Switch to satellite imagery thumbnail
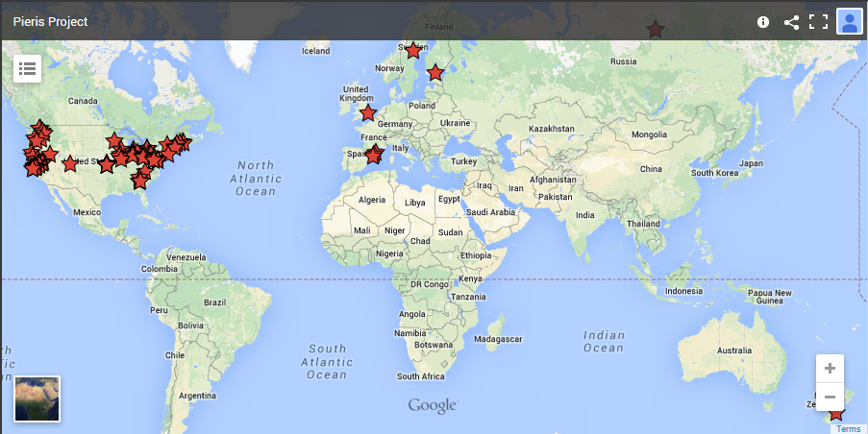The width and height of the screenshot is (868, 434). click(x=37, y=398)
